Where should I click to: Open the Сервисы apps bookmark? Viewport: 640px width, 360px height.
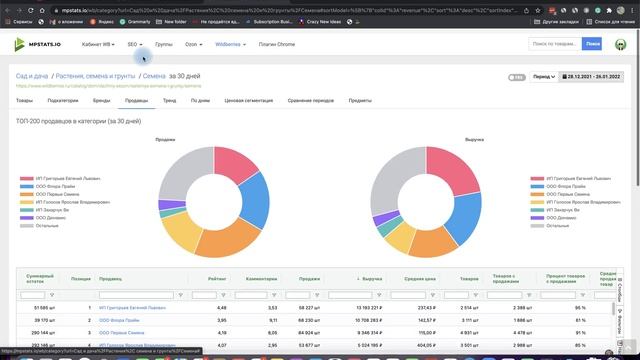pos(19,22)
